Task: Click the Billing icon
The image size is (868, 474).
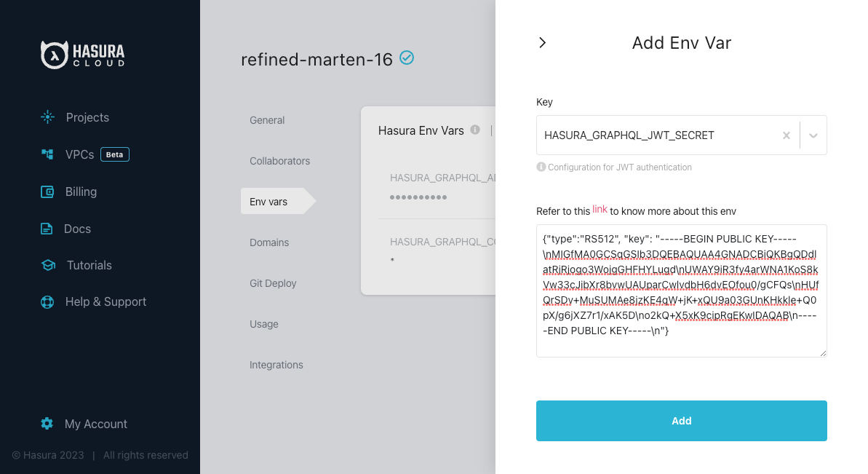Action: click(x=47, y=191)
